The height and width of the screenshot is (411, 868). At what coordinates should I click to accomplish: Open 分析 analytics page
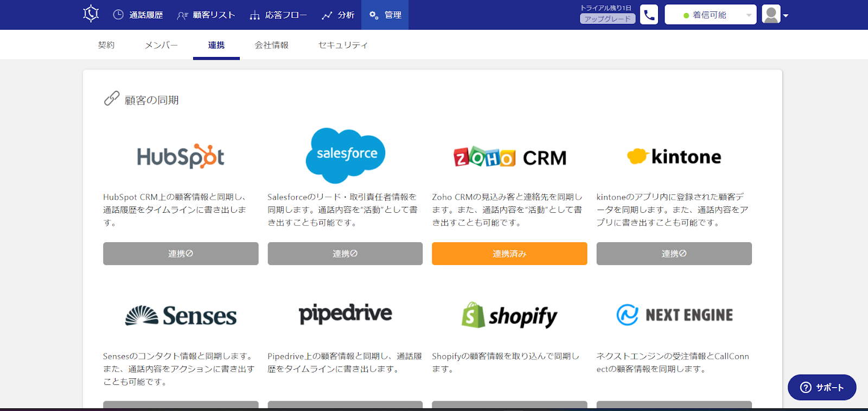[338, 15]
